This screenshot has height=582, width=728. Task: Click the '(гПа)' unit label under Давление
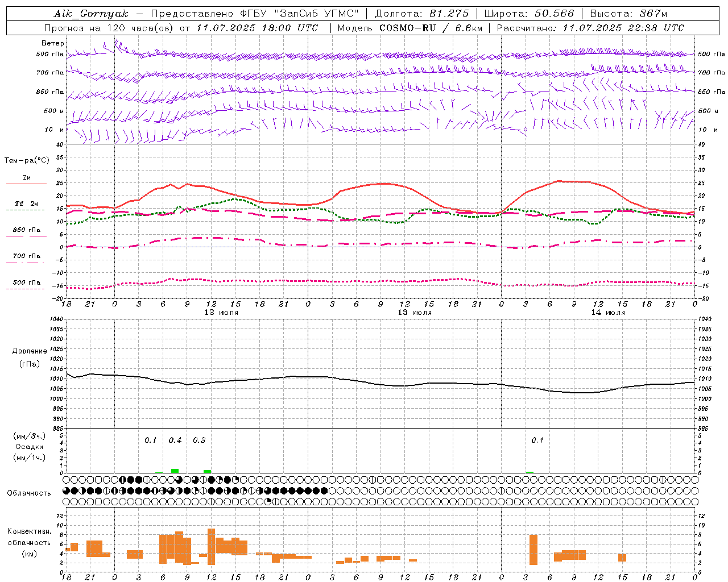(x=29, y=364)
